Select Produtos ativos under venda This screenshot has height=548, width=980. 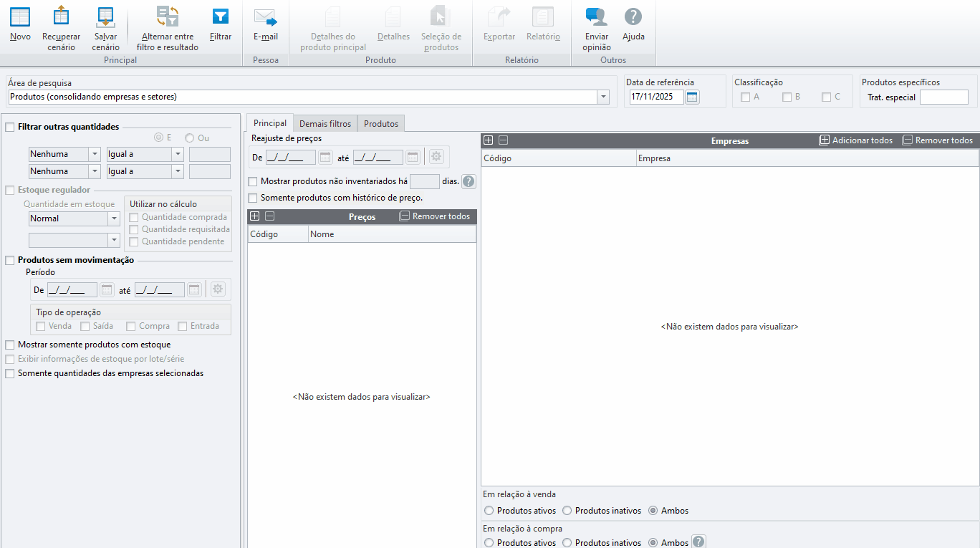tap(489, 511)
